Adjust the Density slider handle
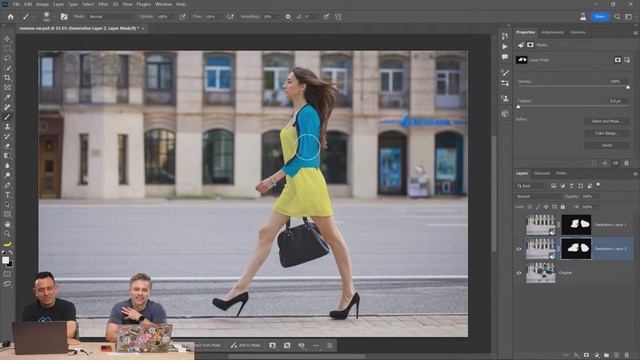 pos(628,87)
